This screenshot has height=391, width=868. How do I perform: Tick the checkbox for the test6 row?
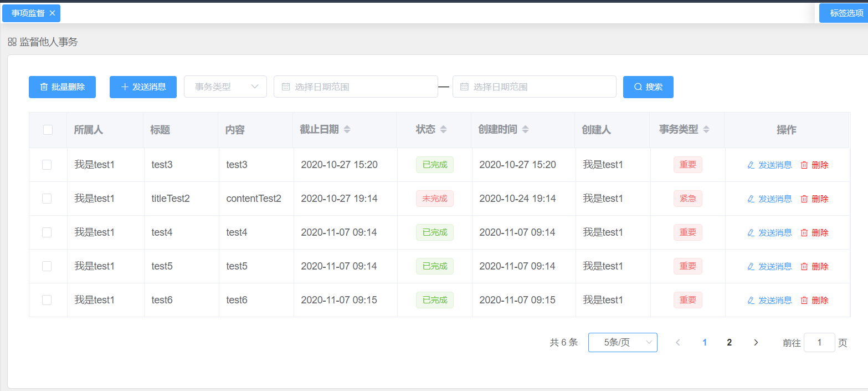[47, 300]
